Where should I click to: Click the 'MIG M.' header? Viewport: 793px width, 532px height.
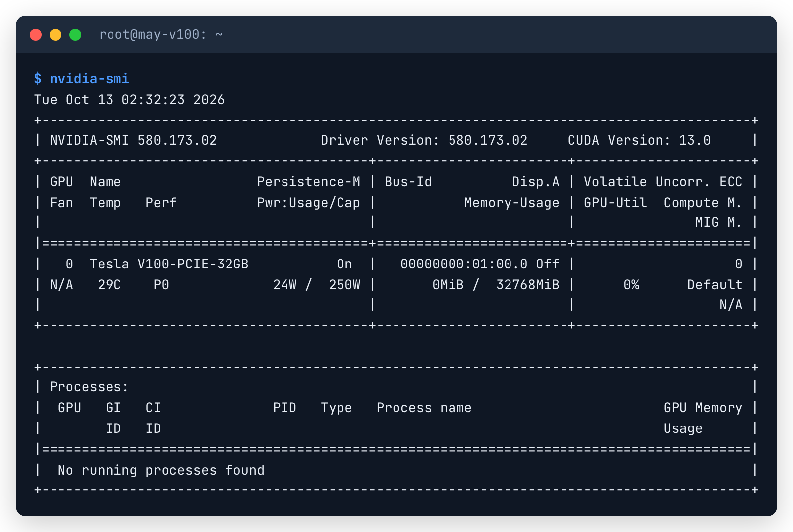tap(719, 223)
